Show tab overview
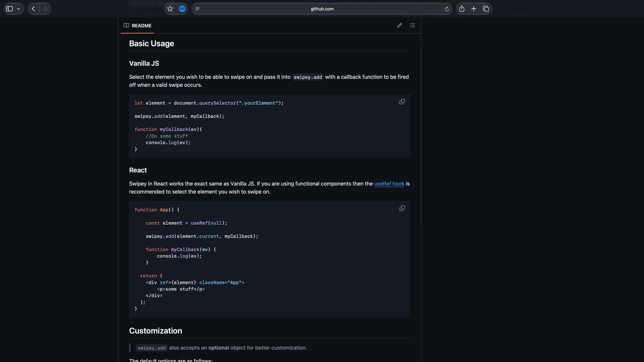644x362 pixels. tap(486, 9)
